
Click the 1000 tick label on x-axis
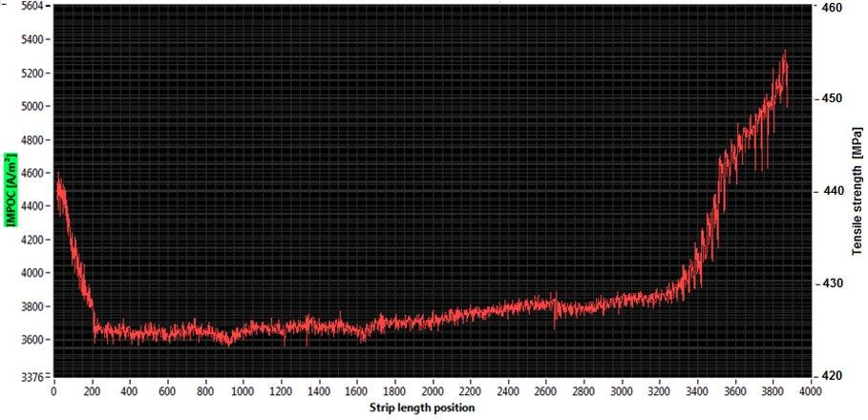243,391
